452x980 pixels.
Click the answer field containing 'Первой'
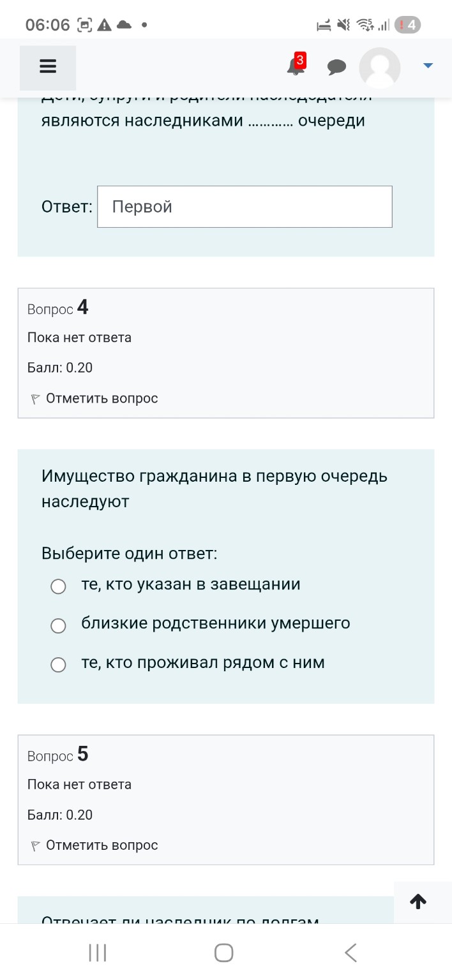[x=245, y=206]
